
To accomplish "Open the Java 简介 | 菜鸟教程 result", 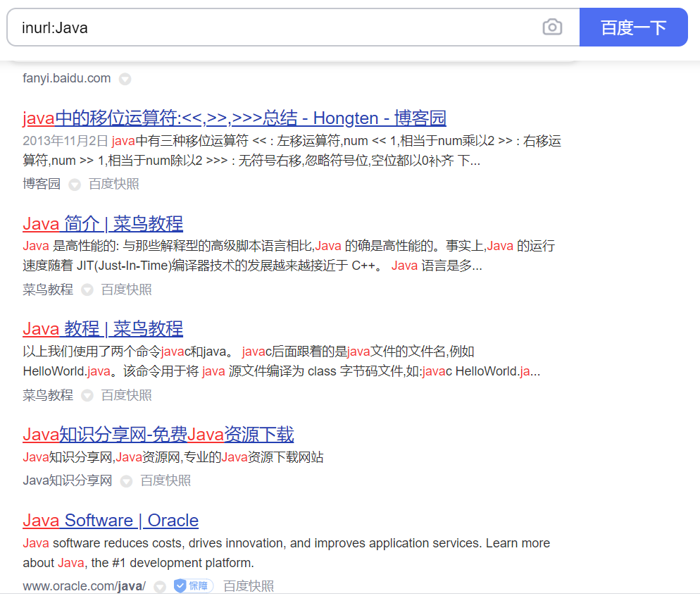I will click(x=103, y=223).
